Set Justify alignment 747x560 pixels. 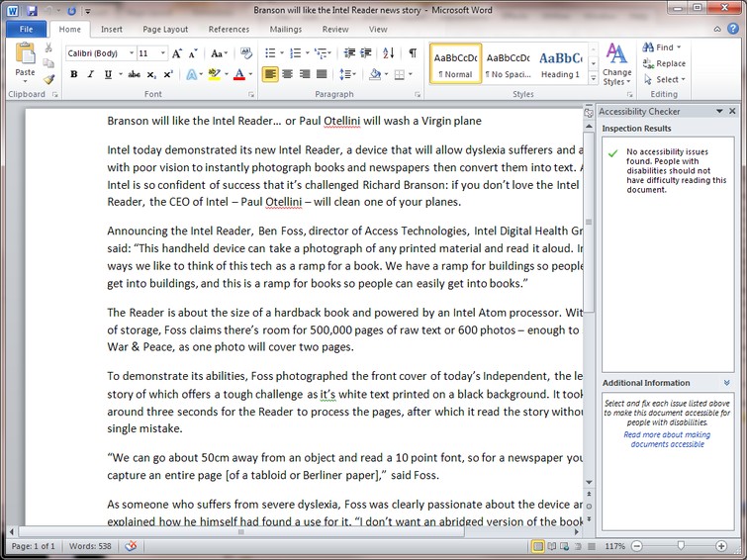coord(322,74)
